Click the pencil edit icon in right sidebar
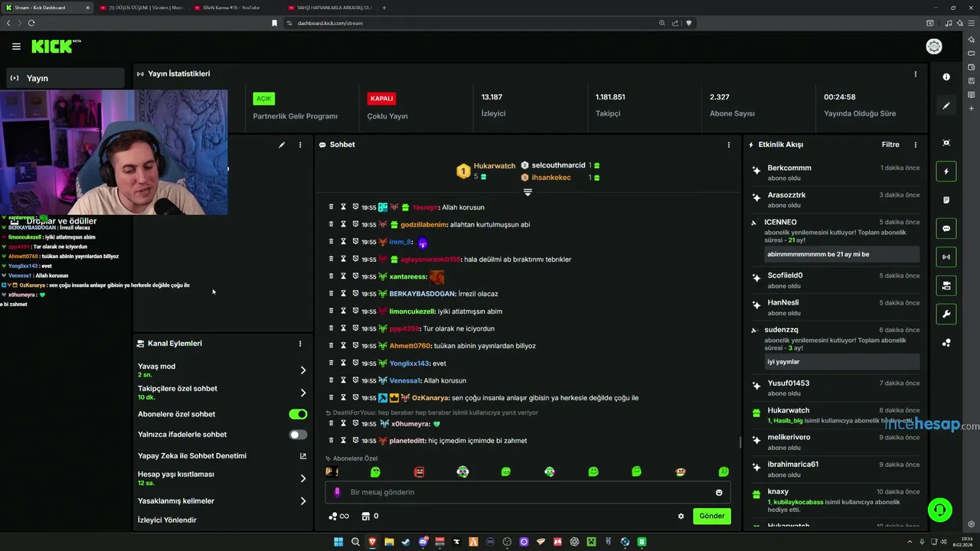 pos(946,106)
